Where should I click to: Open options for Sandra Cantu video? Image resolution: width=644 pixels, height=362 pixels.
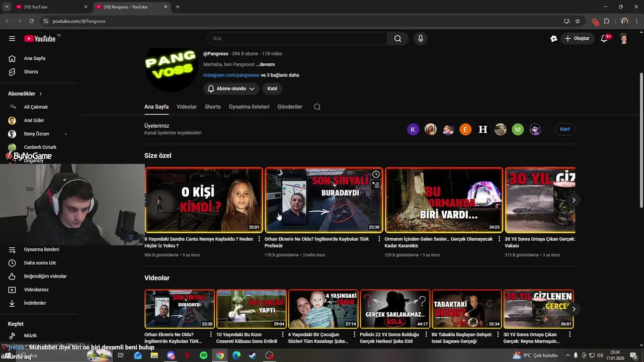coord(259,239)
